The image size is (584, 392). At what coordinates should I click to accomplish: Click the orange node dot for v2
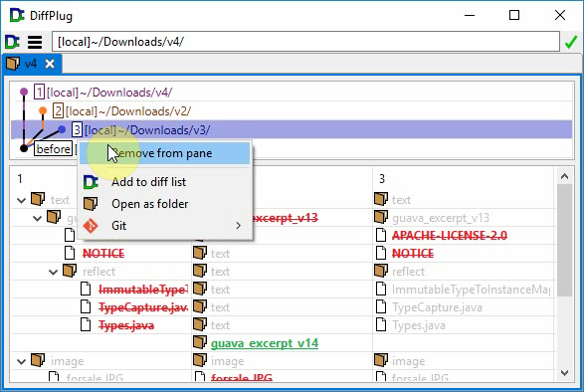tap(43, 110)
